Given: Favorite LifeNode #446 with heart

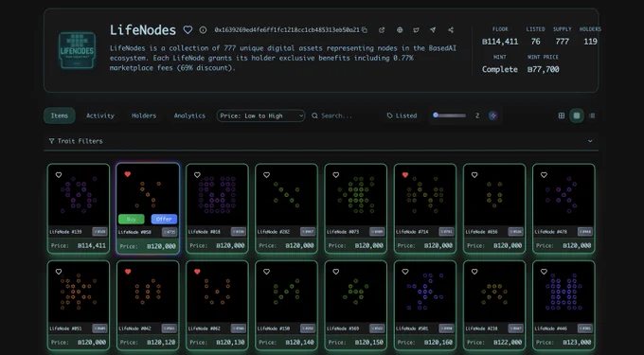Looking at the screenshot, I should pyautogui.click(x=544, y=272).
